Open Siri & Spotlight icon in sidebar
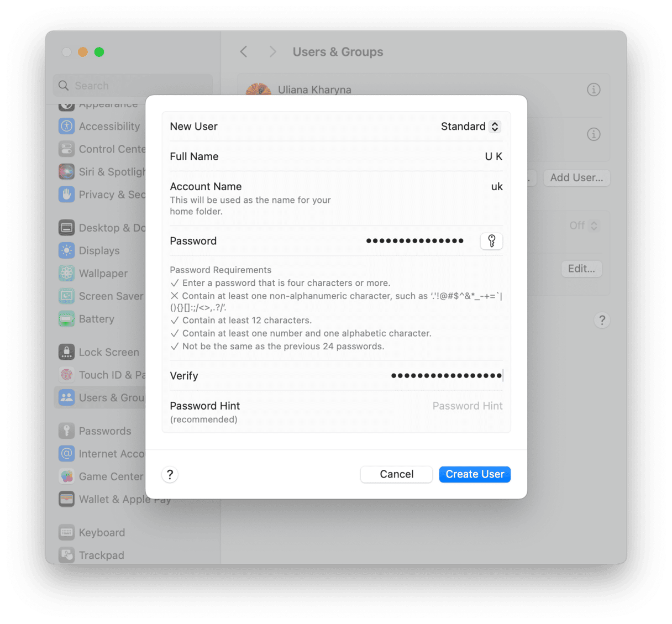672x624 pixels. point(66,171)
